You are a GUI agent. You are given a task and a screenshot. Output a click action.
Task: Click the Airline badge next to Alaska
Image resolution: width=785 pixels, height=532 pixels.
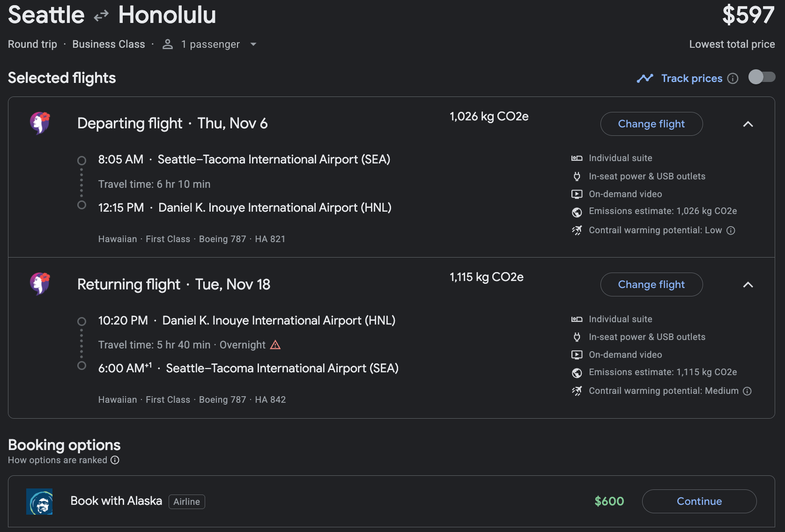(186, 502)
